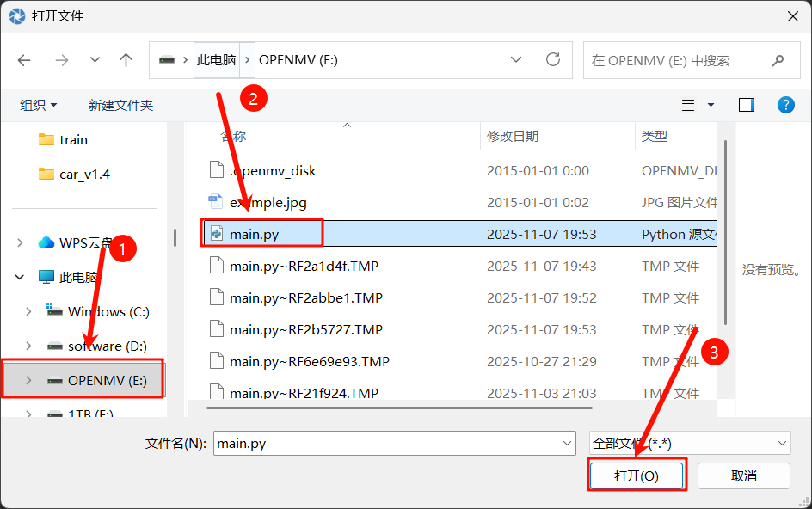Open help with question mark icon
The image size is (812, 509).
coord(785,105)
